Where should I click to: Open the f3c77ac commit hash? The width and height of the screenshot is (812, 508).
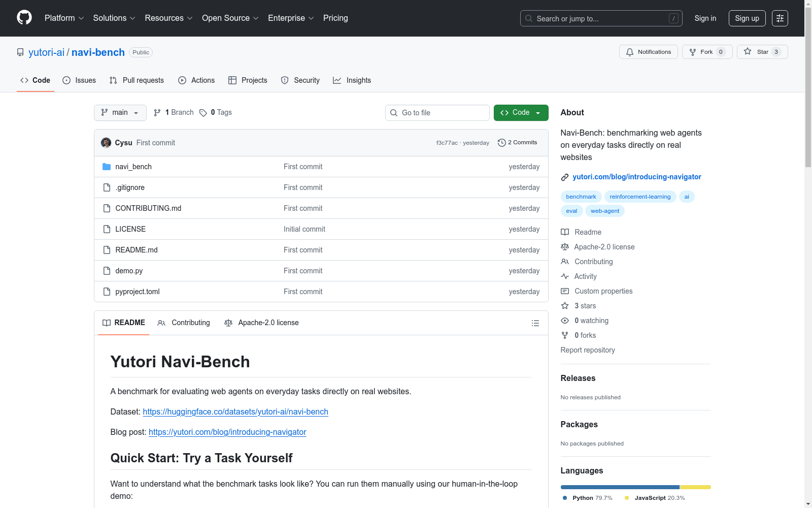pos(447,143)
